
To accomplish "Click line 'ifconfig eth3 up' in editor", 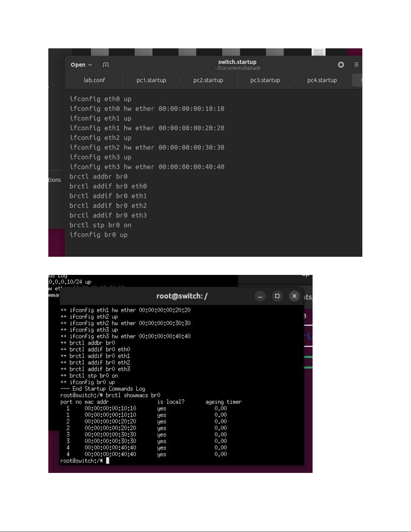I will [x=100, y=157].
